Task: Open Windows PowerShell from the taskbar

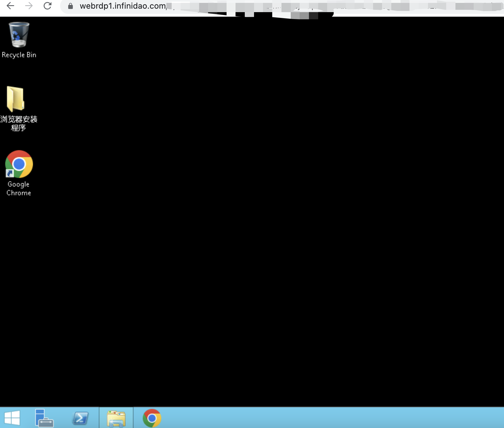Action: 80,418
